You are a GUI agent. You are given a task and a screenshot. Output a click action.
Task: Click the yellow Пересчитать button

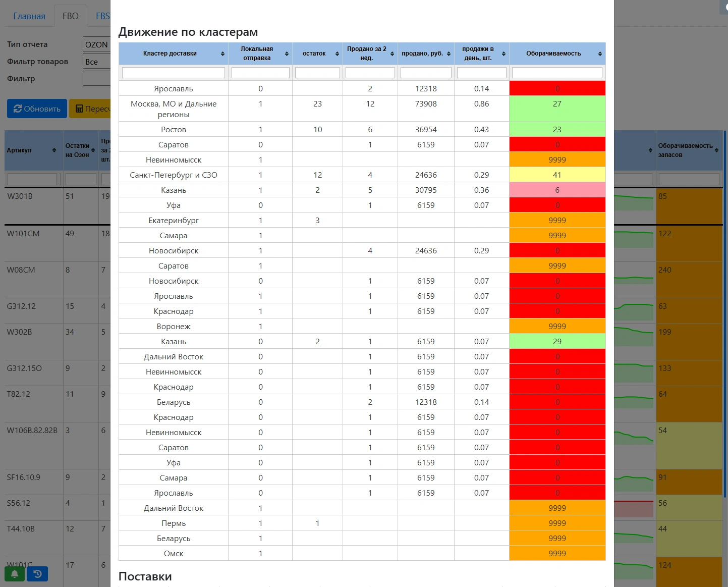click(90, 109)
